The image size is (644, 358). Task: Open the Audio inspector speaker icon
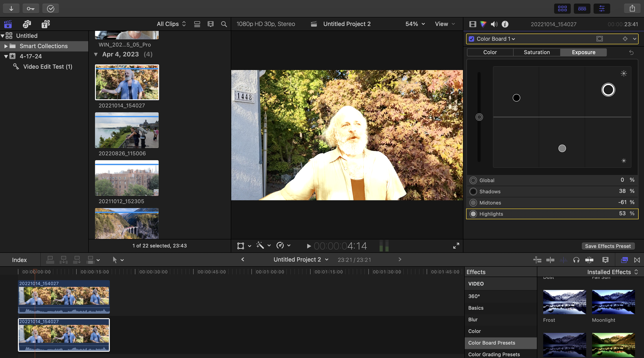coord(494,24)
